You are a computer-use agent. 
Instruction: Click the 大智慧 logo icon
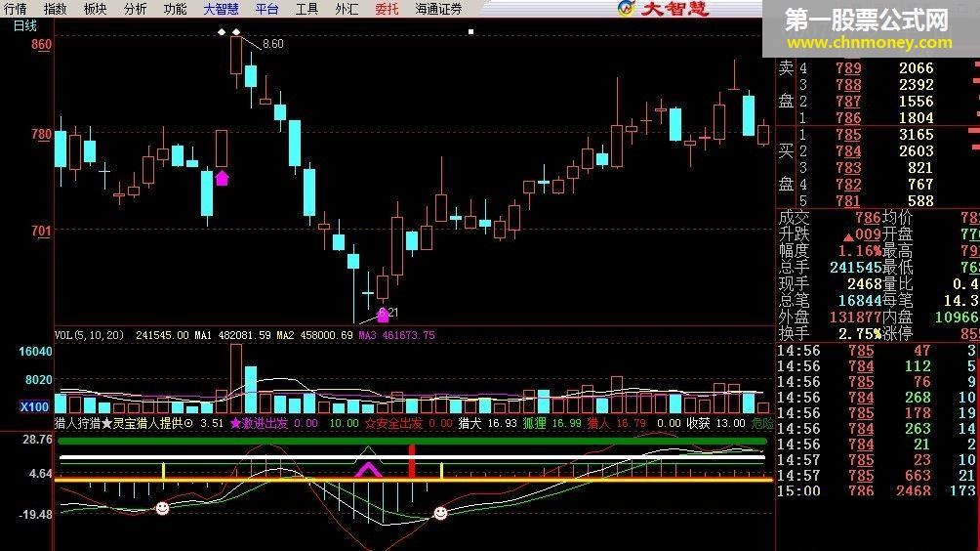tap(626, 8)
